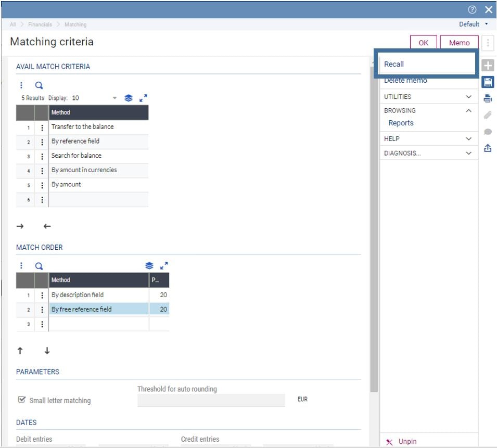
Task: Open Reports under Browsing
Action: (401, 123)
